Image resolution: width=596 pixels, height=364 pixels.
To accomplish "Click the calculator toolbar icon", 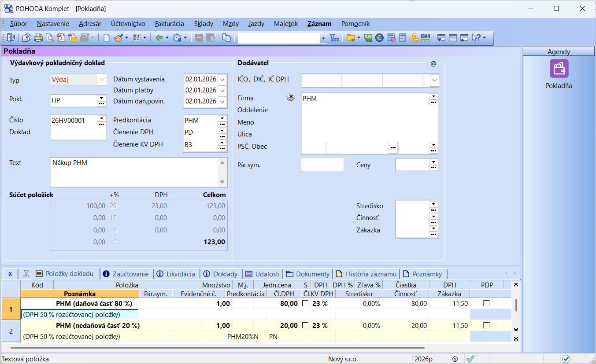I will coord(403,38).
